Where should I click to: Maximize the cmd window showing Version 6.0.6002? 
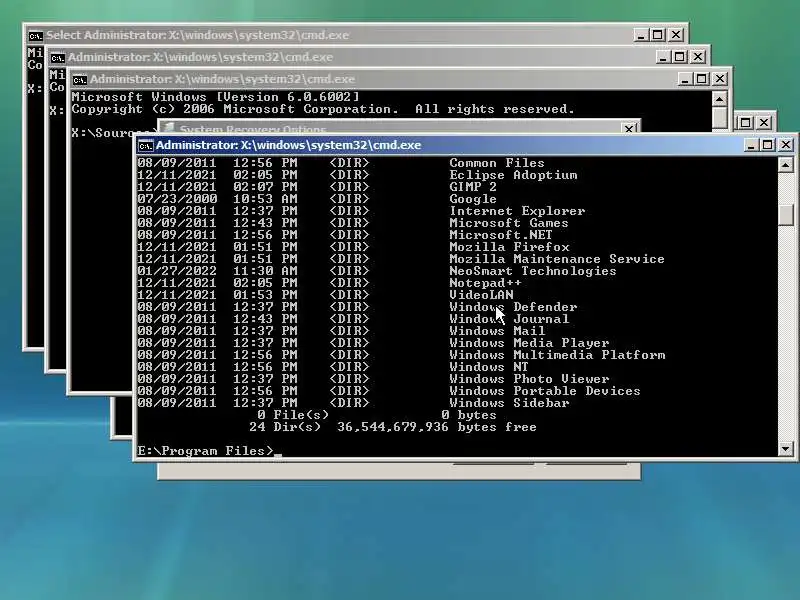(x=702, y=79)
